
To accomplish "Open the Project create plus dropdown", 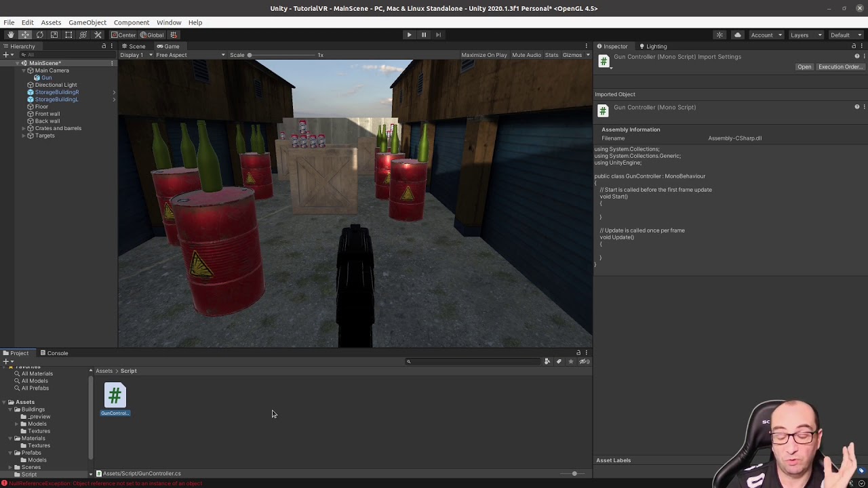I will tap(7, 361).
